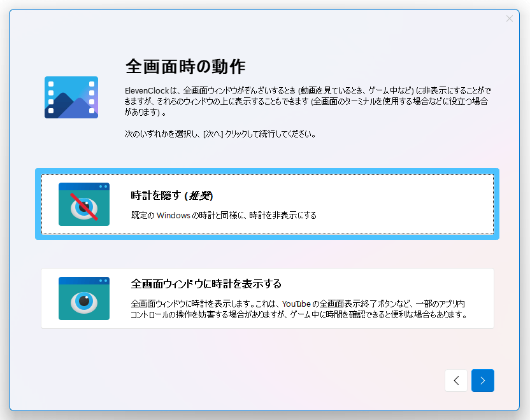530x420 pixels.
Task: Click the YouTube description text under show-clock option
Action: (299, 309)
